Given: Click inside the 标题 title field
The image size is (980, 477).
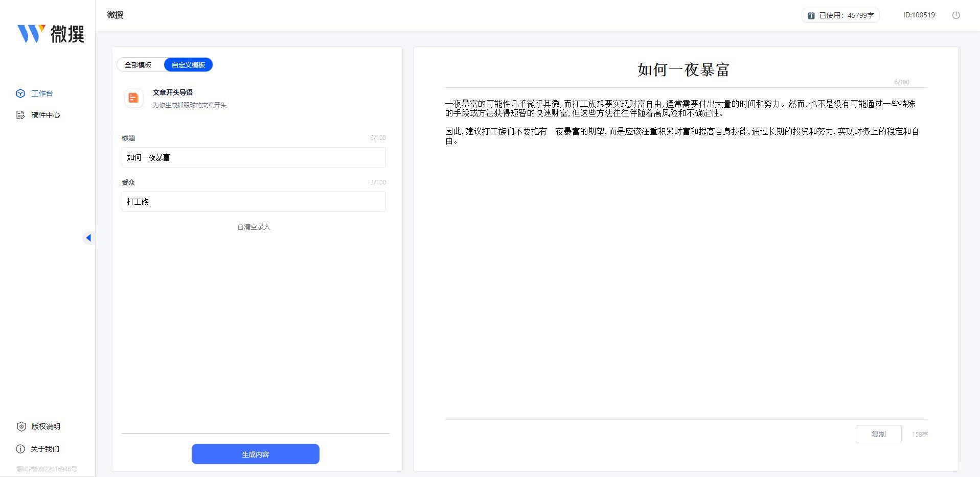Looking at the screenshot, I should pyautogui.click(x=253, y=157).
